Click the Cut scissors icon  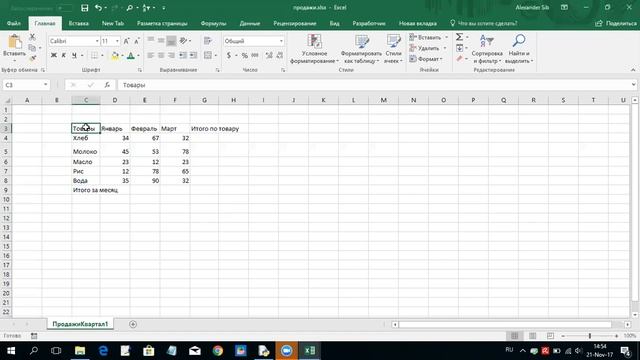[x=32, y=37]
